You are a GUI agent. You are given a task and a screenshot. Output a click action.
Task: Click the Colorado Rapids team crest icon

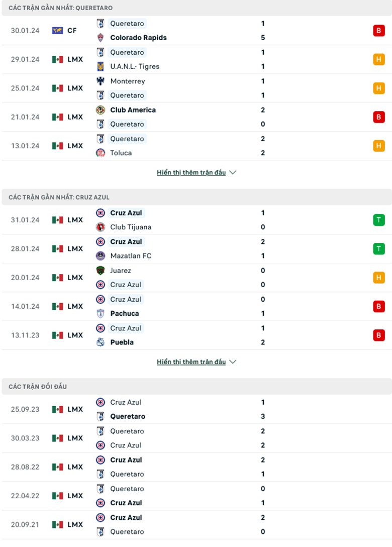[x=101, y=38]
